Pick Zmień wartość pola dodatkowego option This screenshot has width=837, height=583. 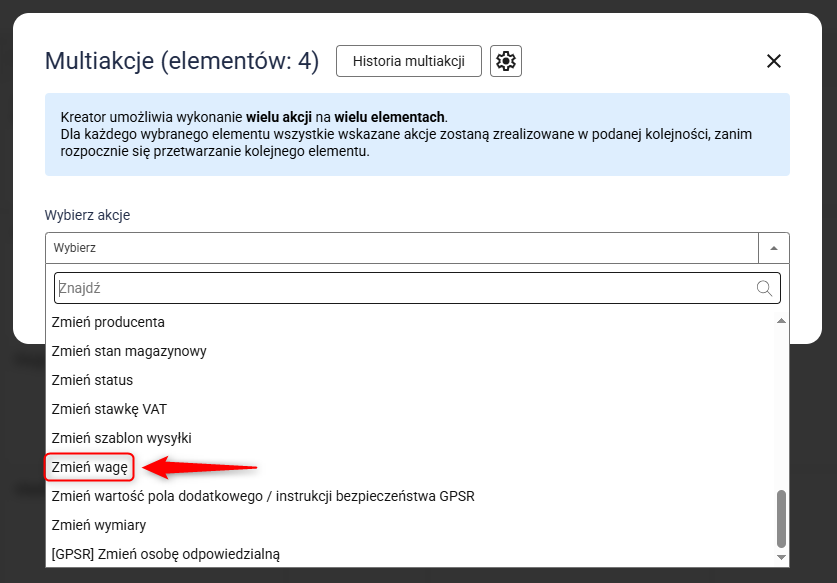point(262,496)
